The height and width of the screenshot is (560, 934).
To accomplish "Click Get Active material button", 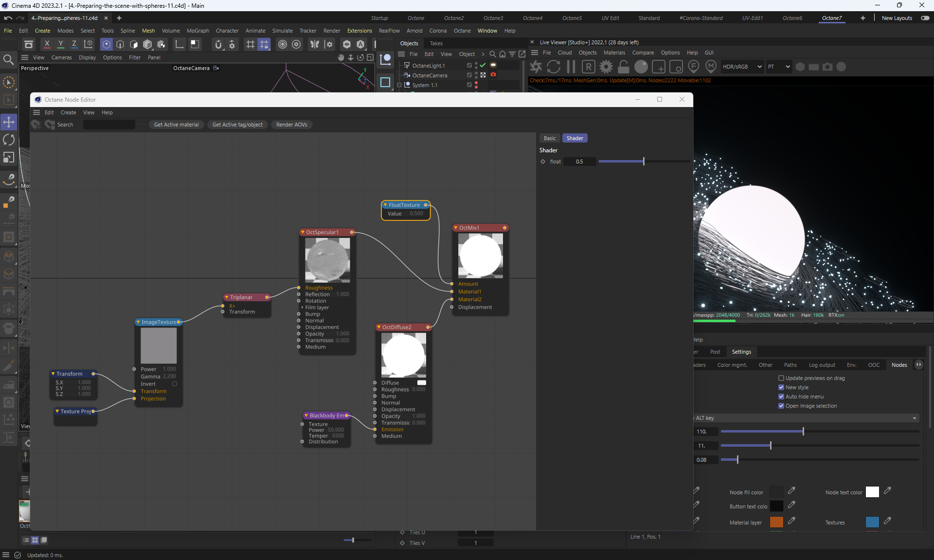I will pos(176,125).
